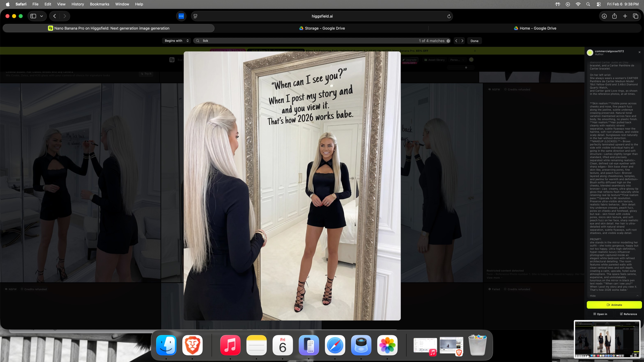Launch Photos app from Dock
The image size is (644, 362).
click(x=387, y=345)
